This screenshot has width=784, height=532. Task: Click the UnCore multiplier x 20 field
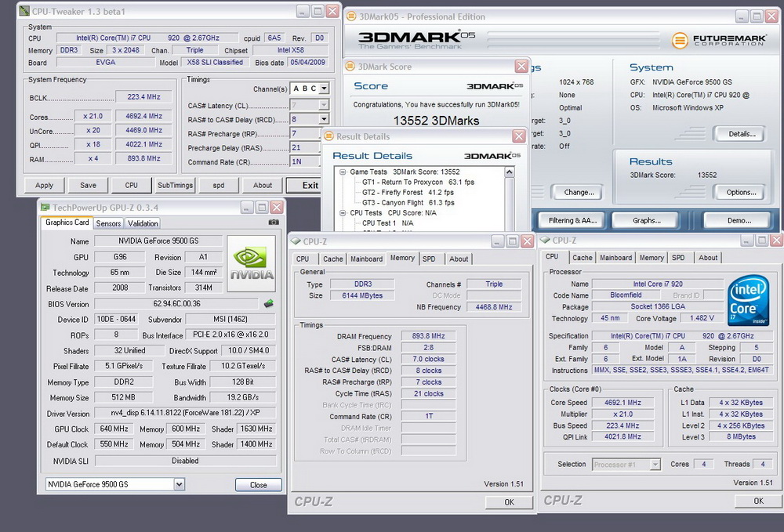[93, 130]
